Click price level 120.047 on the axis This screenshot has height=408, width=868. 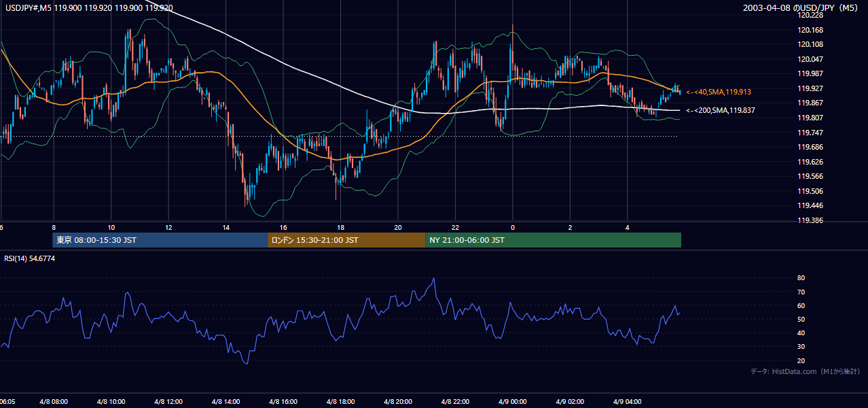point(812,60)
